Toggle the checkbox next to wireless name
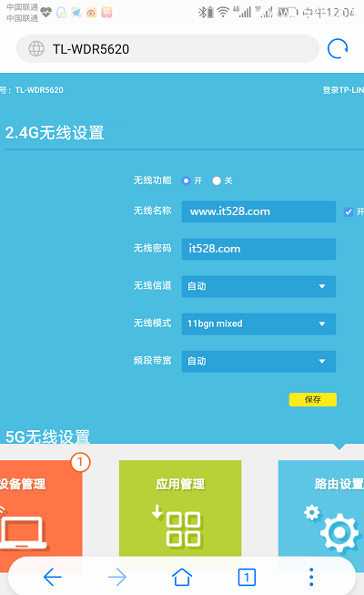Screen dimensions: 364x595 [x=349, y=211]
